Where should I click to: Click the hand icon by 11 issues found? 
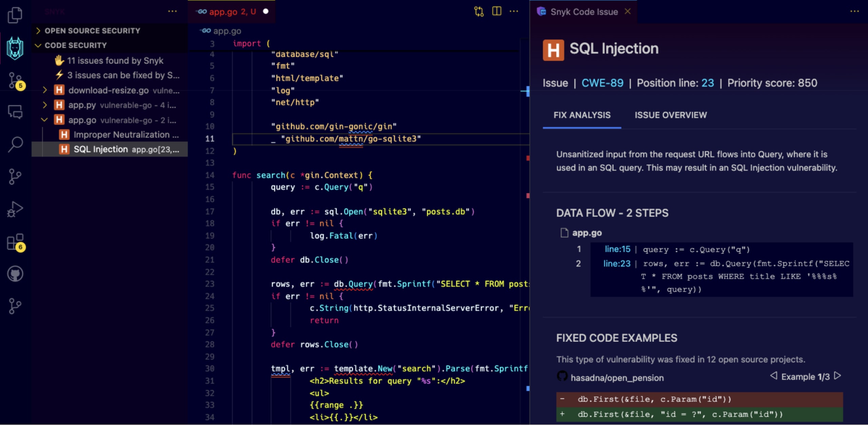click(59, 60)
